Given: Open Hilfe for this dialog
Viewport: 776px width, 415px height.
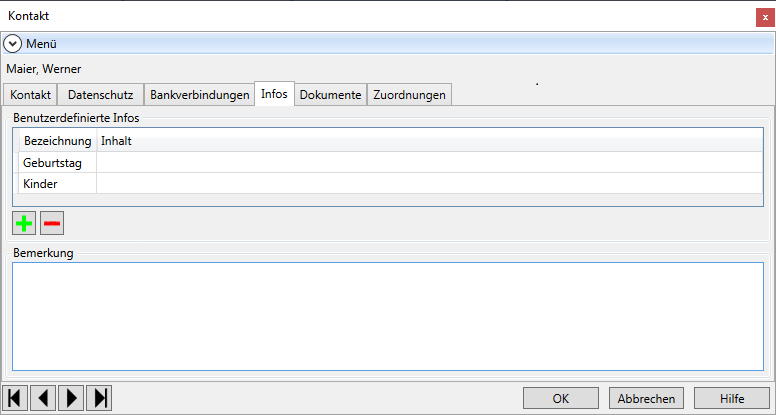Looking at the screenshot, I should tap(732, 398).
